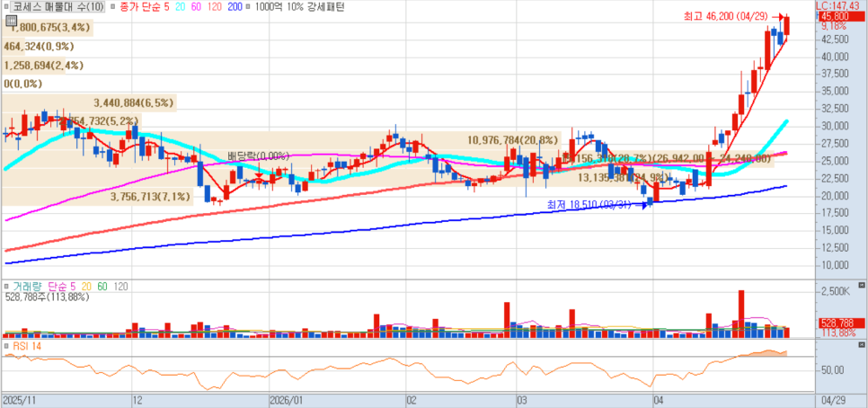
Task: Click the 12 month label on the time axis
Action: coord(138,400)
